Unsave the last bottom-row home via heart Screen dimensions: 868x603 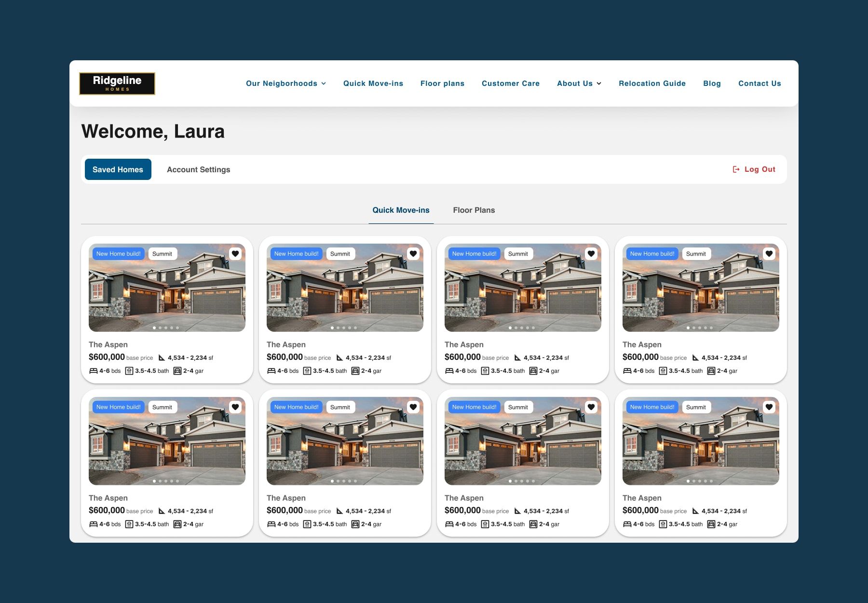point(769,407)
